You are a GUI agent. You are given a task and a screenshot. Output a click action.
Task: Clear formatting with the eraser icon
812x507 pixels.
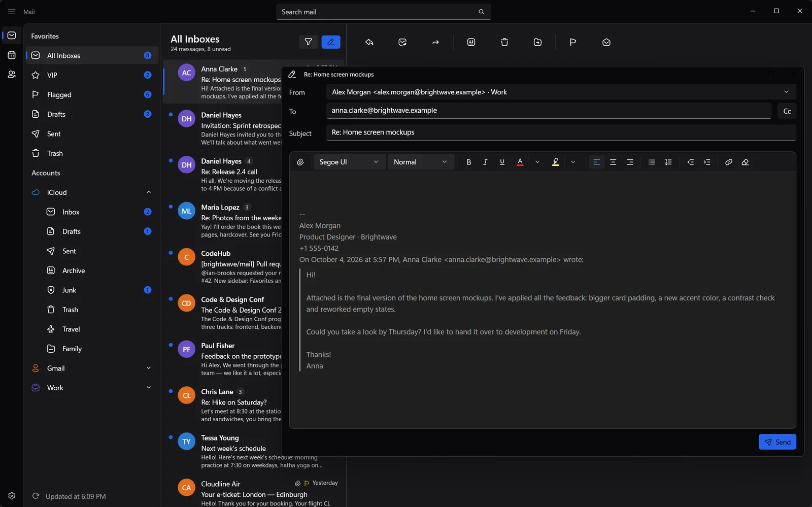point(745,162)
